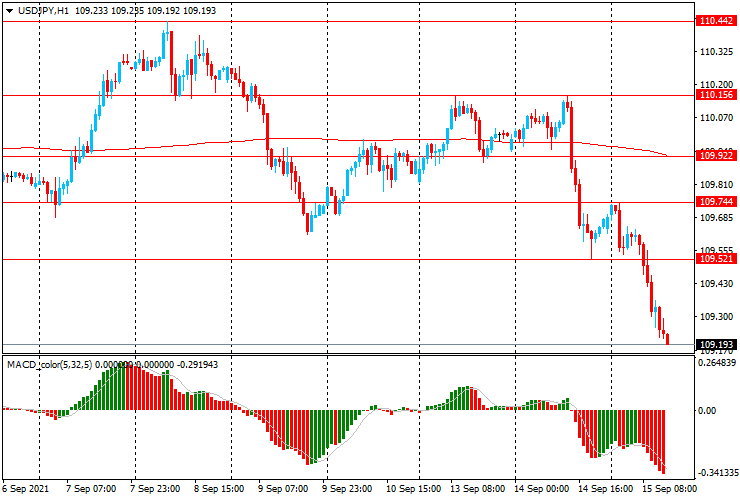Image resolution: width=740 pixels, height=500 pixels.
Task: Select the 110.156 resistance level label
Action: coord(716,95)
